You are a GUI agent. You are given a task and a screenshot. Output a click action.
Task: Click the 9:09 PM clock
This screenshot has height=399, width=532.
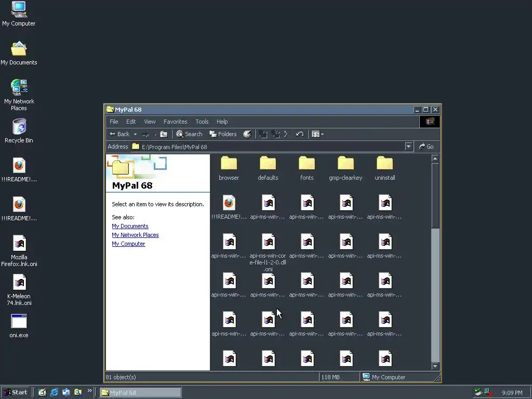pyautogui.click(x=512, y=393)
